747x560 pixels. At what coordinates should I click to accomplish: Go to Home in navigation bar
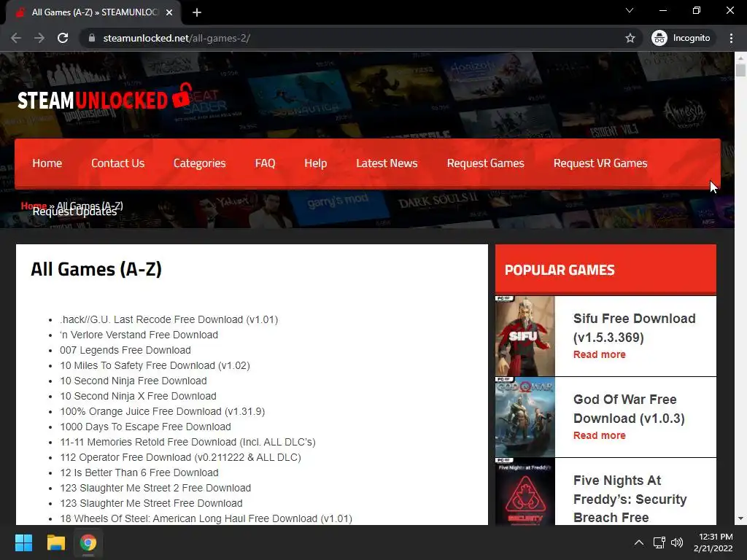[x=47, y=163]
